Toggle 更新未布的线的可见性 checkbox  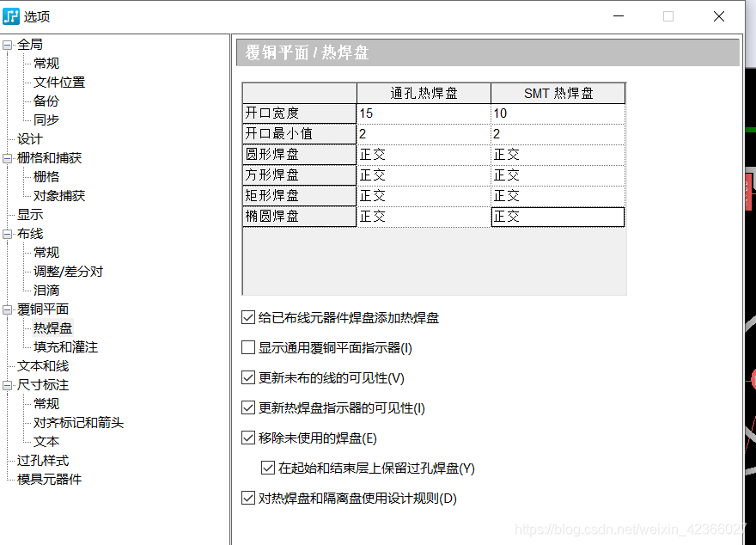247,377
